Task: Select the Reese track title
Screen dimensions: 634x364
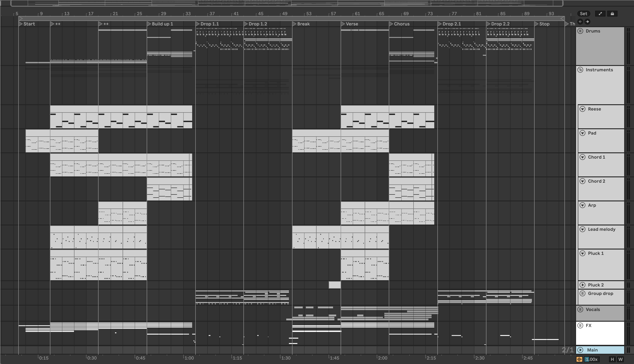Action: 594,109
